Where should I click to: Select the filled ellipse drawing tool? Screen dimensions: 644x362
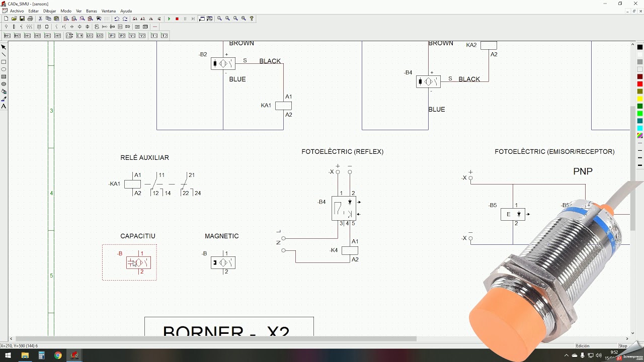coord(4,84)
